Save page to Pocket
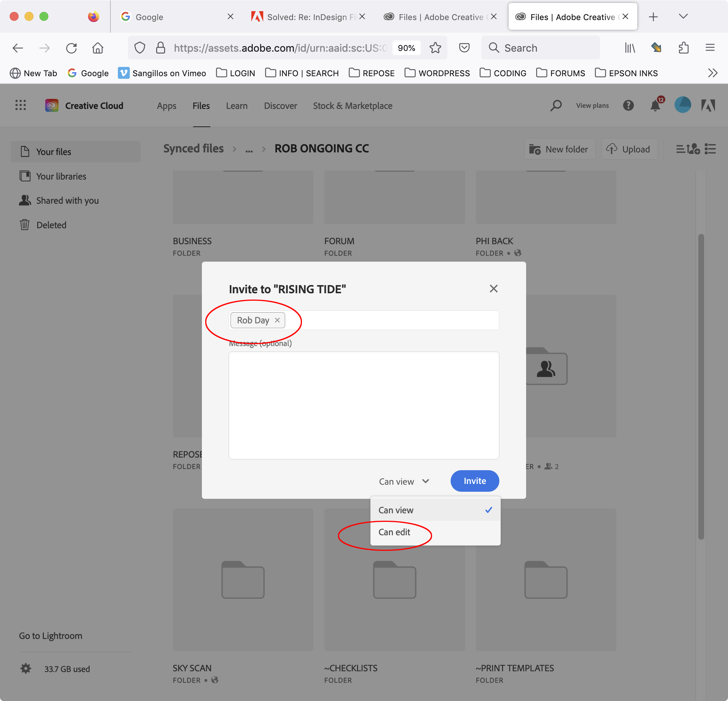 [464, 48]
